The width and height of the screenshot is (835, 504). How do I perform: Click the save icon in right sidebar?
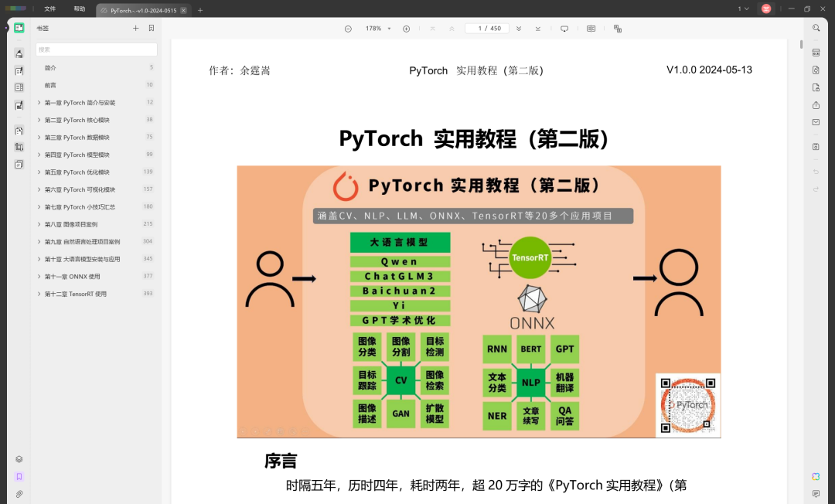(816, 147)
